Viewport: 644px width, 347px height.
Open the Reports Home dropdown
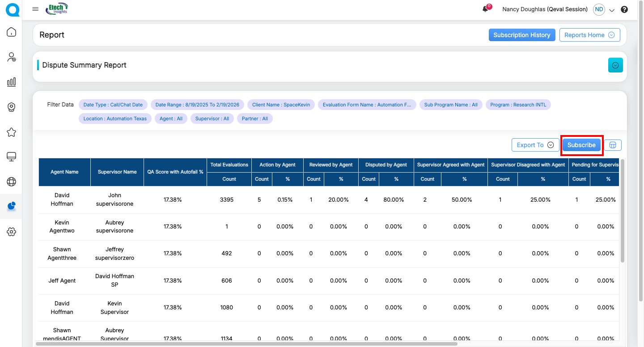click(589, 35)
